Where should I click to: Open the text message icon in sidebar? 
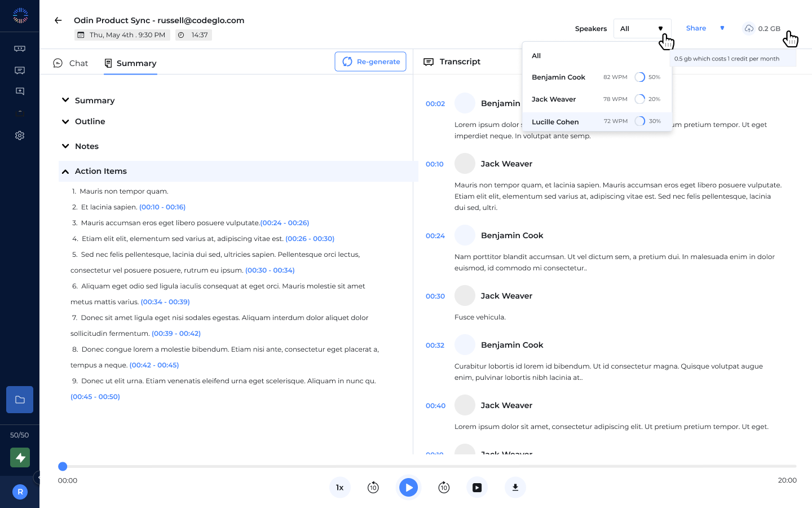[x=20, y=71]
